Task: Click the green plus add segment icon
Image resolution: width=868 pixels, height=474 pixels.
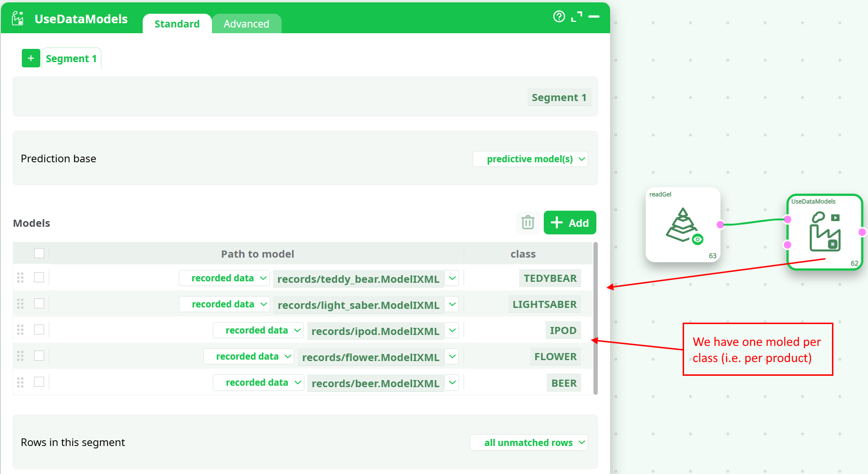Action: click(x=31, y=58)
